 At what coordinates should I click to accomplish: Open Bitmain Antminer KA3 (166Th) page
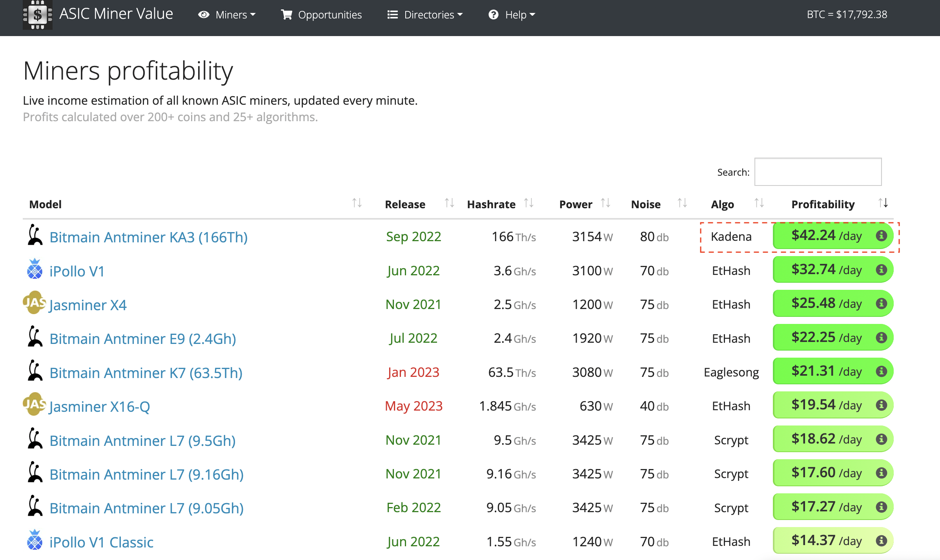pos(149,237)
